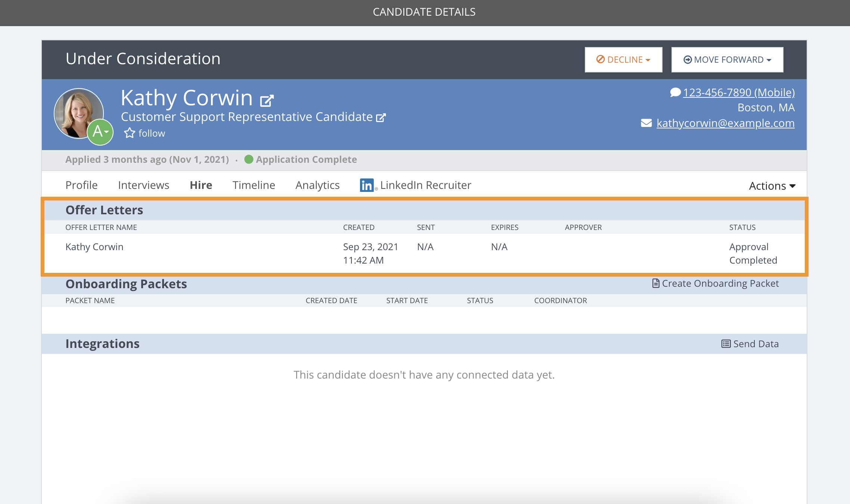Select the Hire tab
Viewport: 850px width, 504px height.
[201, 185]
